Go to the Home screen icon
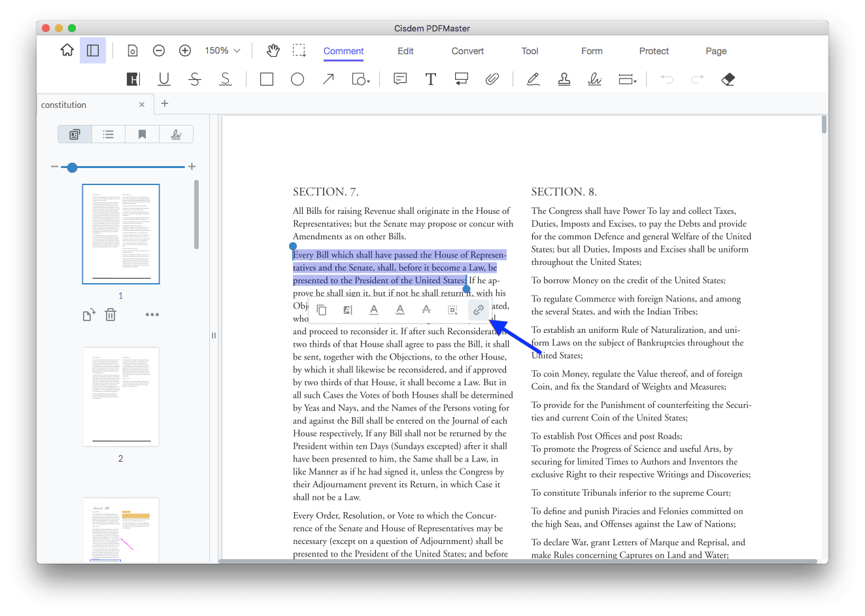 [67, 50]
